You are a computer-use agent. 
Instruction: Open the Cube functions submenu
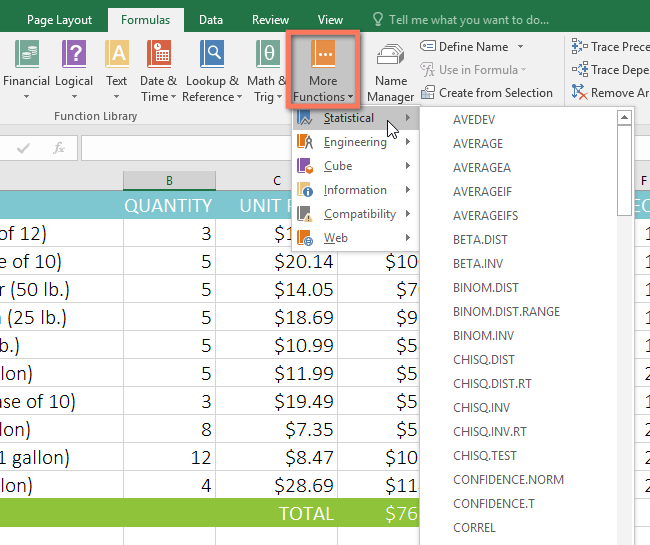338,166
